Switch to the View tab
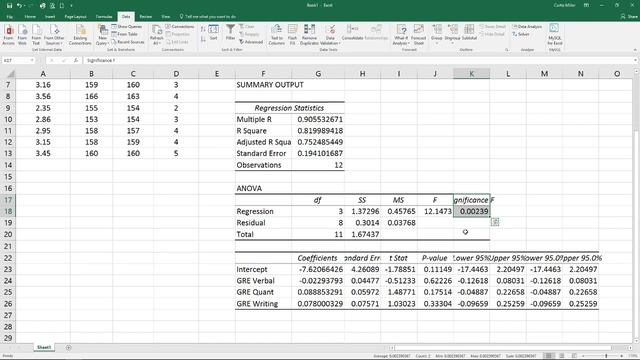This screenshot has width=640, height=360. point(165,17)
